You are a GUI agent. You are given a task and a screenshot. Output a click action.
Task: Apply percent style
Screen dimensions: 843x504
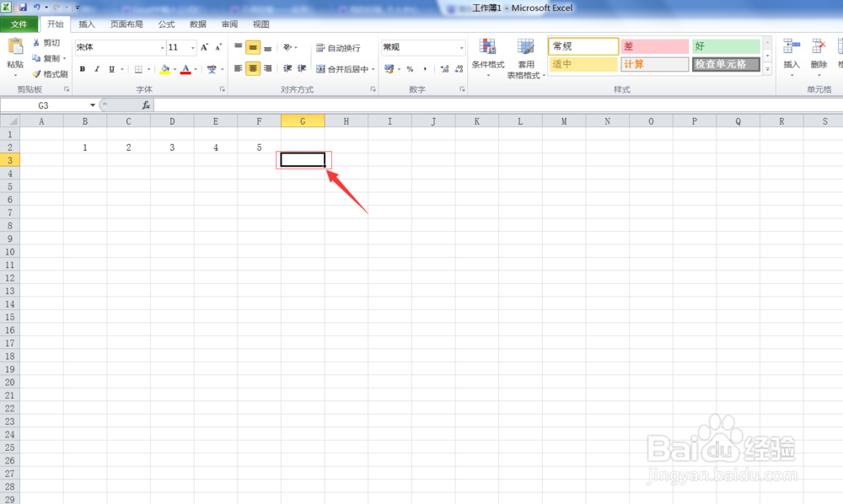point(411,69)
